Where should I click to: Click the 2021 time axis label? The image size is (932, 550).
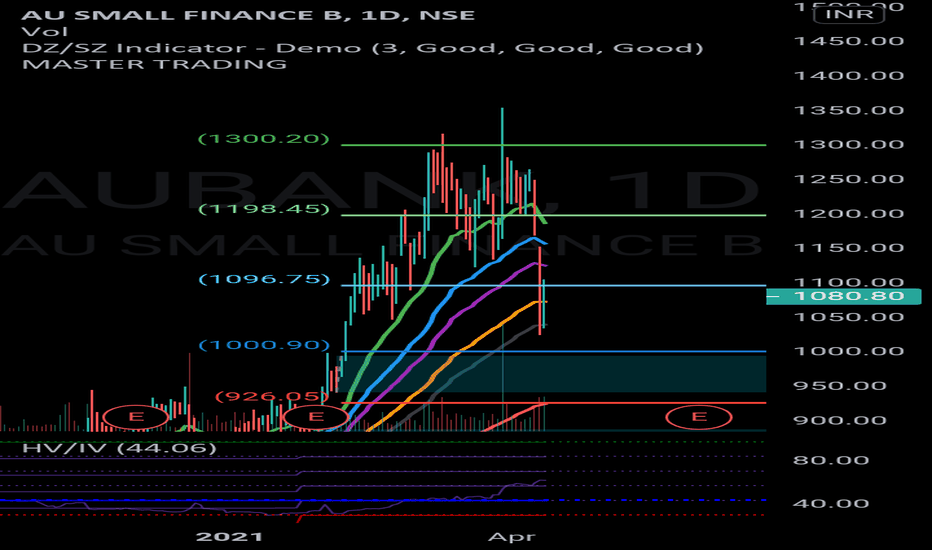(x=229, y=537)
